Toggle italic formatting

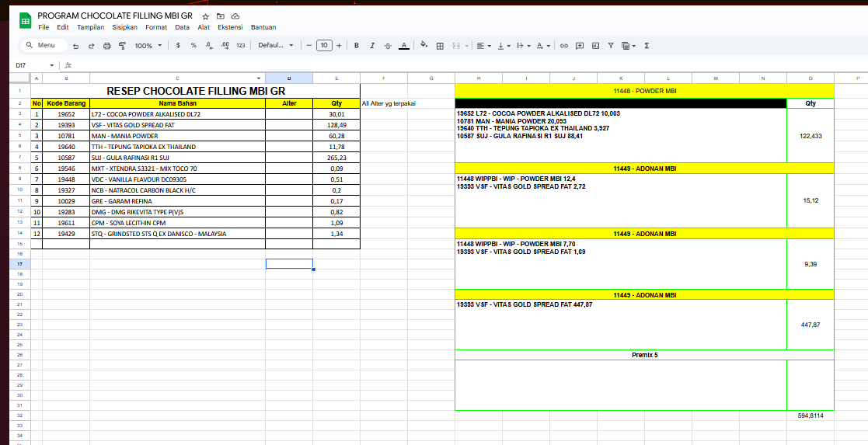pos(372,46)
